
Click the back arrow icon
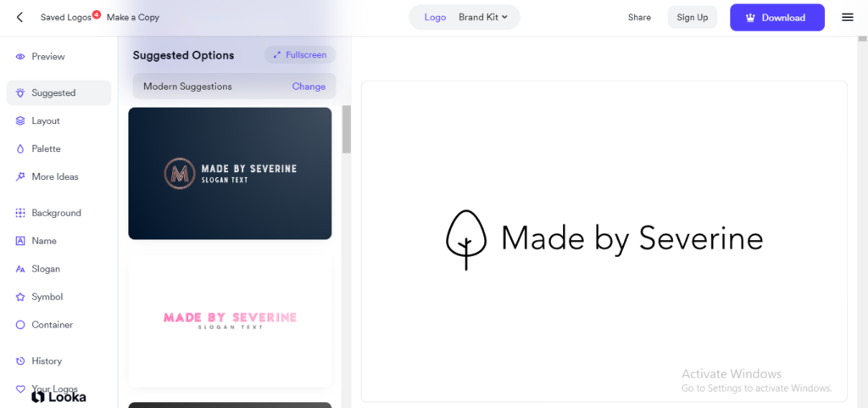click(x=19, y=17)
